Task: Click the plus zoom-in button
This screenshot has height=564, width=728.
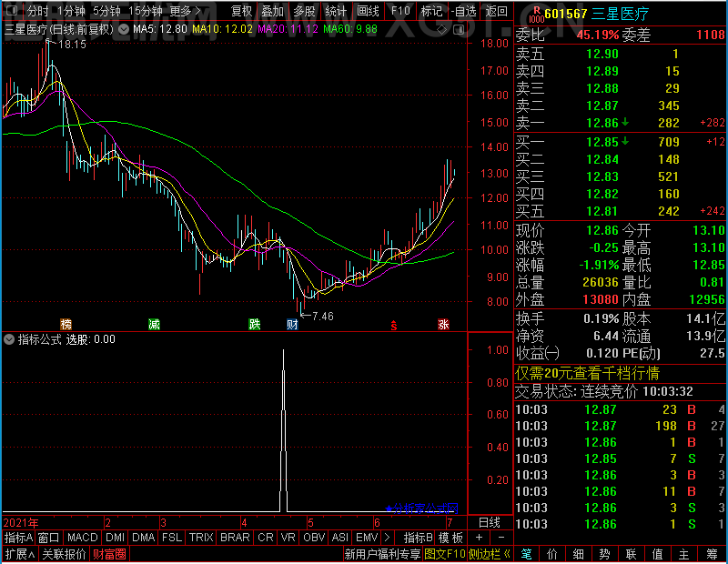Action: coord(480,538)
